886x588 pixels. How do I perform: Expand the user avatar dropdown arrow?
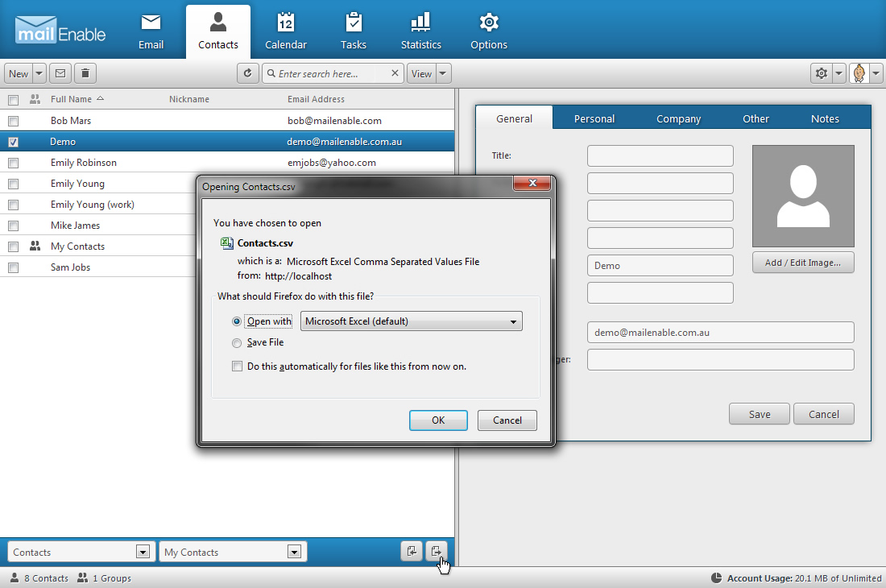tap(876, 73)
